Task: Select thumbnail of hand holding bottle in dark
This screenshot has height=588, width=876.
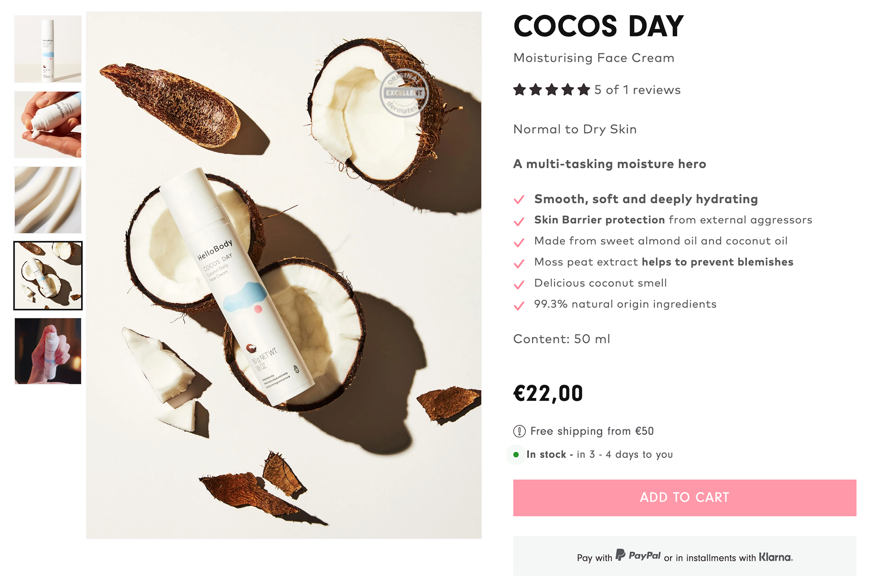Action: click(48, 351)
